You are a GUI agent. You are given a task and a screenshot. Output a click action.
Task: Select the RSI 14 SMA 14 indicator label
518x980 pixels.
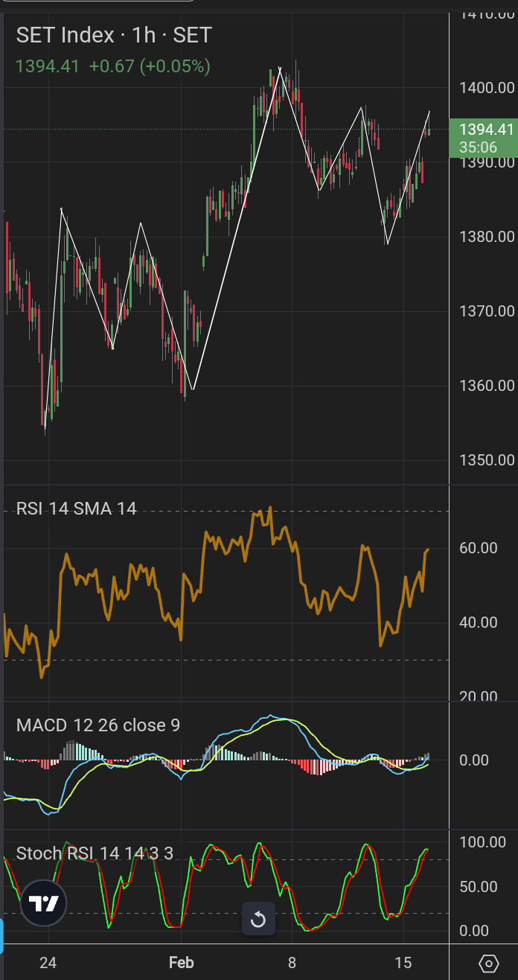pos(77,509)
